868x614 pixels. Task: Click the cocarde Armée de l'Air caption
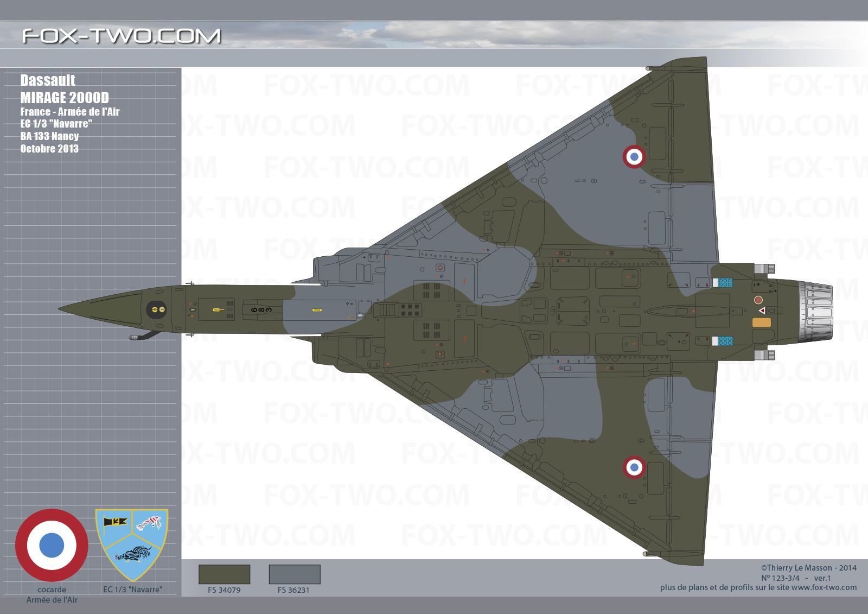[52, 594]
